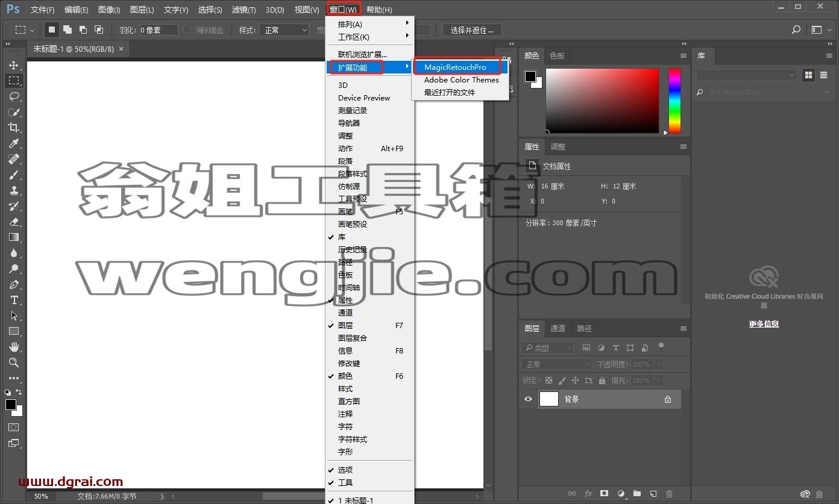Switch Library panel to grid view
Image resolution: width=839 pixels, height=504 pixels.
pos(808,75)
